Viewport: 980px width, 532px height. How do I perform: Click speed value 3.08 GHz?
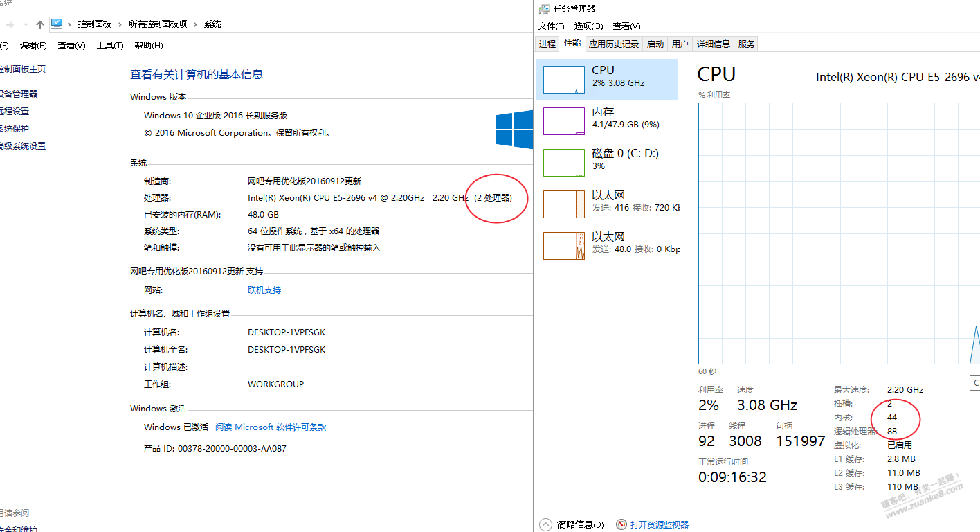tap(767, 405)
